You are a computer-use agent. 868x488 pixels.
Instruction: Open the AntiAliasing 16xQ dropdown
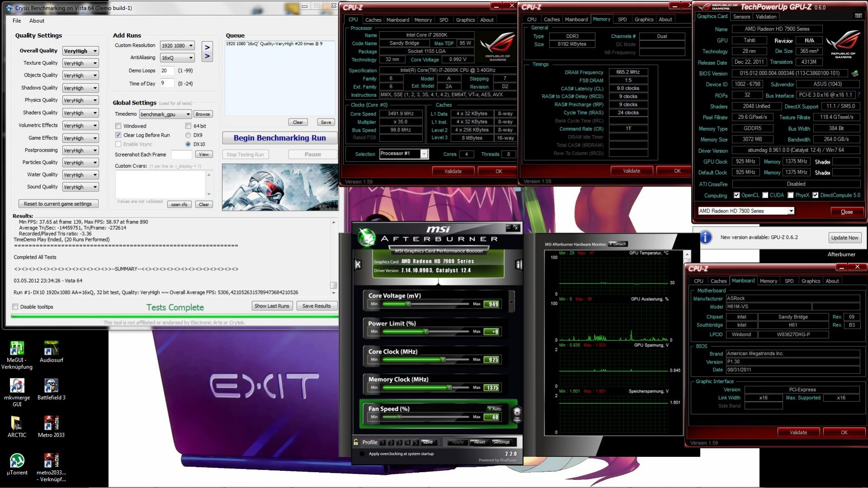tap(177, 58)
